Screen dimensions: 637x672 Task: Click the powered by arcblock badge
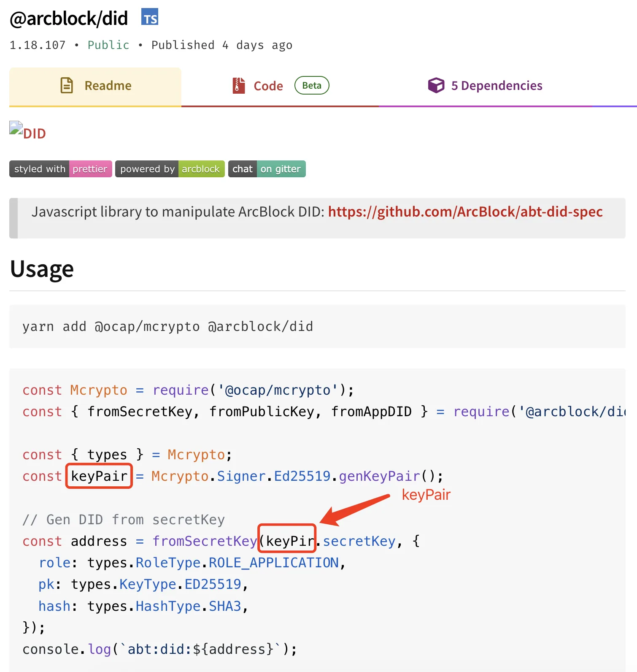170,169
